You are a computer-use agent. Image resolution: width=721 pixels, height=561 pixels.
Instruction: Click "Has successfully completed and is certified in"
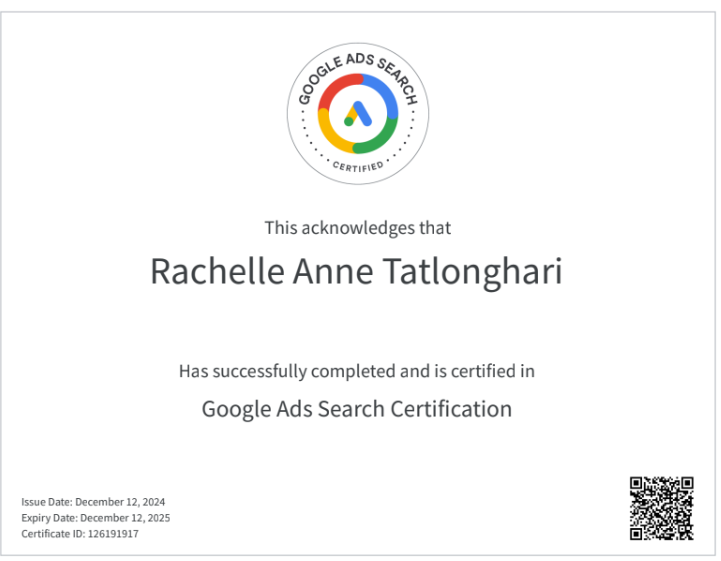point(357,371)
